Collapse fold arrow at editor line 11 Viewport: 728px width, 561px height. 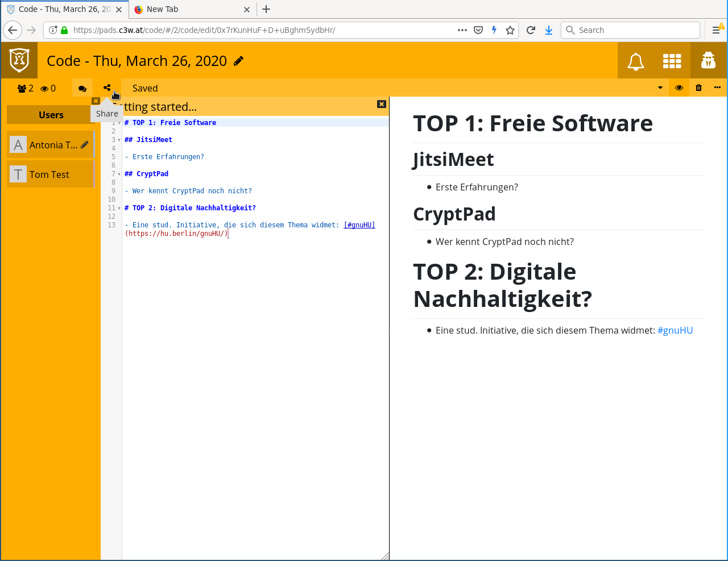point(119,208)
